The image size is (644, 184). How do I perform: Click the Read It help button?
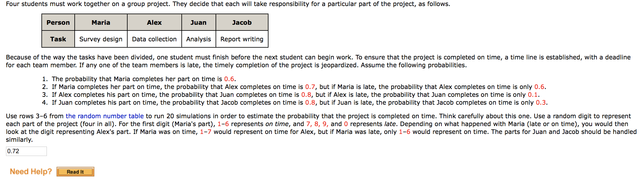click(75, 172)
